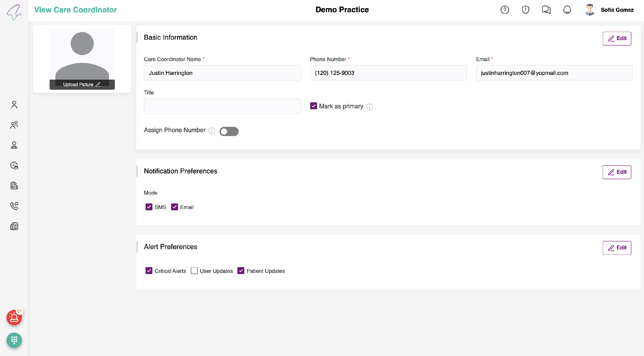The image size is (644, 356).
Task: Open the green dial pad button
Action: click(14, 340)
